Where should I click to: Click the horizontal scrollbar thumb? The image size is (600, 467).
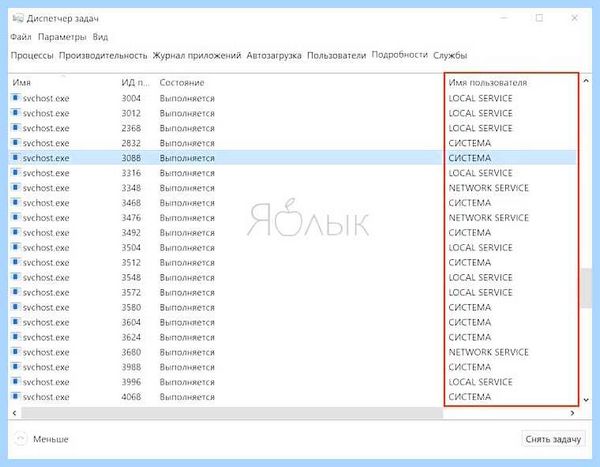click(232, 413)
